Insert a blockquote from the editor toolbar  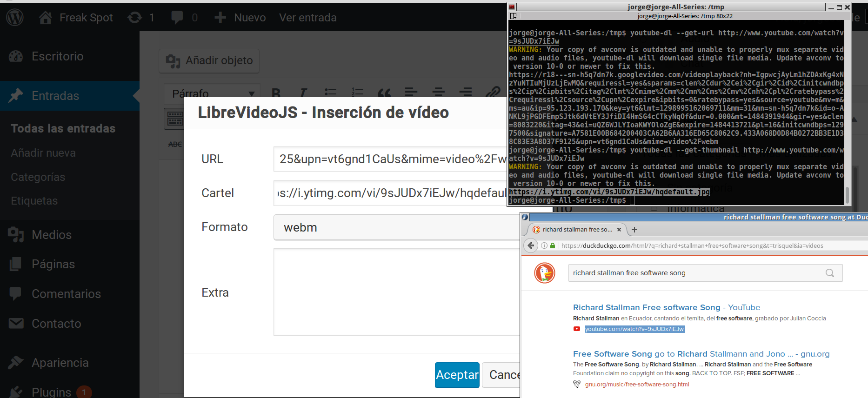pos(384,93)
